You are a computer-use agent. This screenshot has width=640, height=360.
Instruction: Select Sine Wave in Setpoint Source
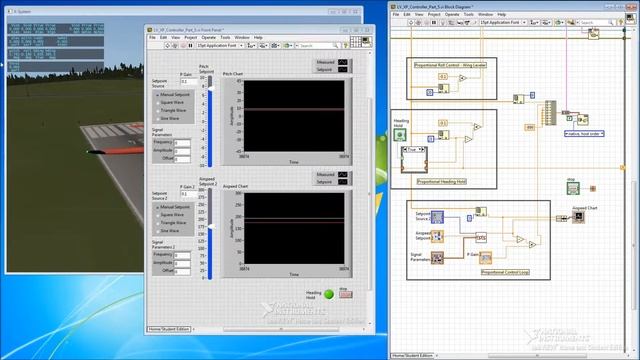167,118
